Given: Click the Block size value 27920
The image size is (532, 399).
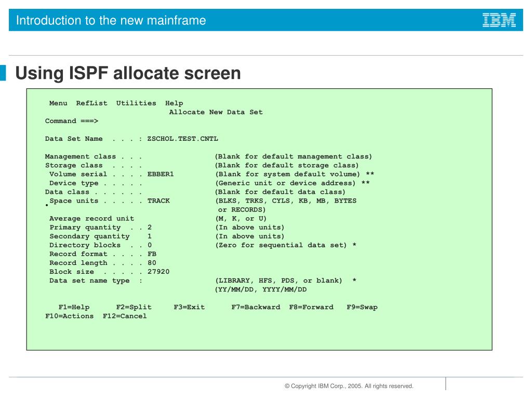Looking at the screenshot, I should [x=158, y=272].
